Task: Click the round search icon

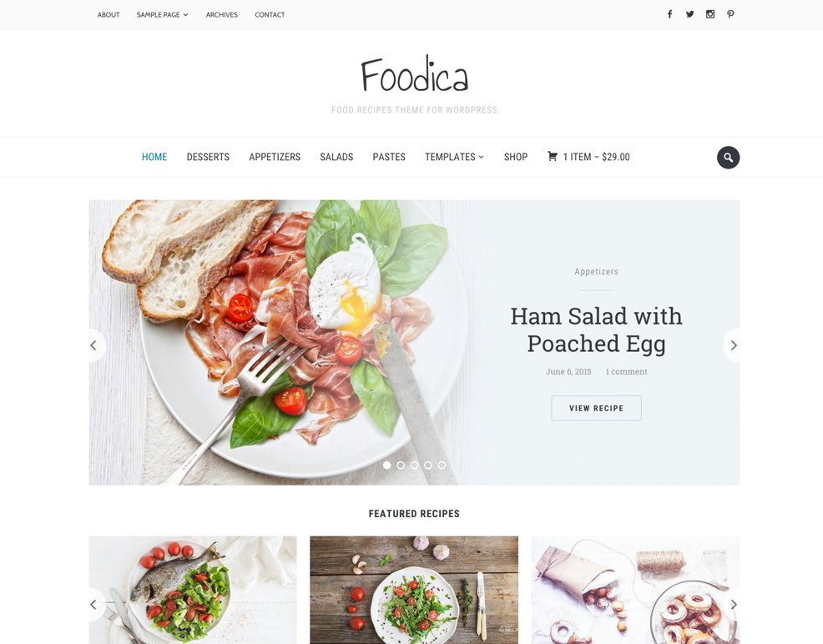Action: [x=728, y=158]
